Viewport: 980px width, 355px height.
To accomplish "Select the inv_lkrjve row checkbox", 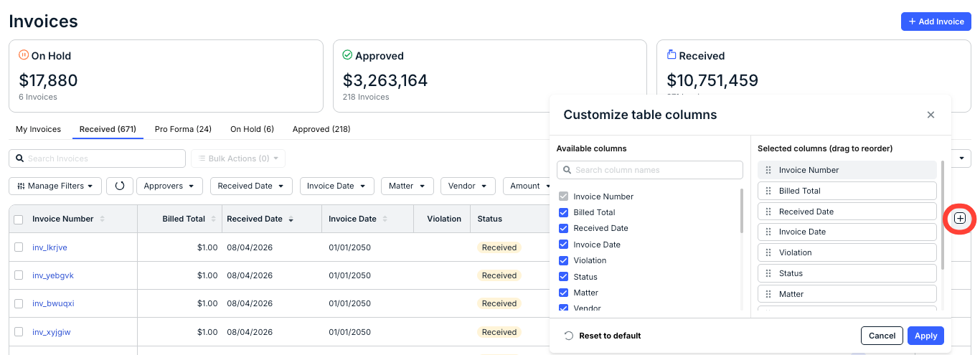I will (19, 247).
